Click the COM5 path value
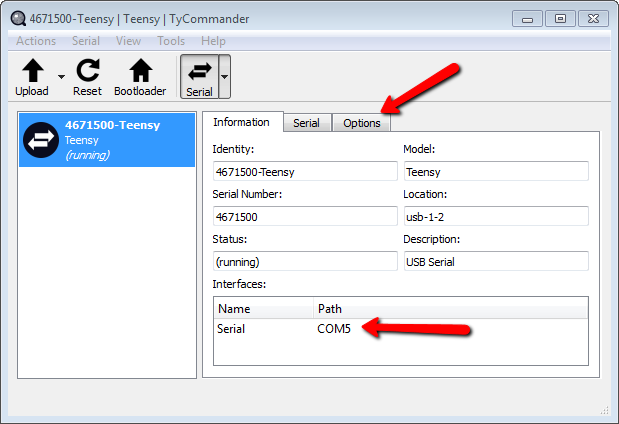The width and height of the screenshot is (619, 424). pyautogui.click(x=334, y=329)
